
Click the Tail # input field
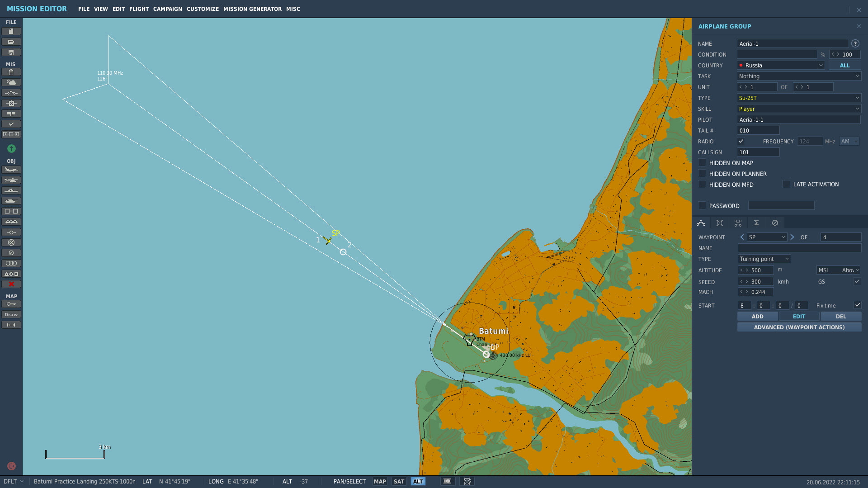click(758, 131)
